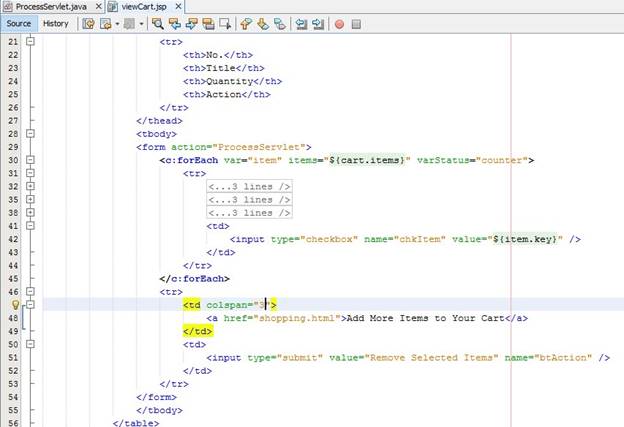Click the light bulb hint on line 47

(x=15, y=305)
